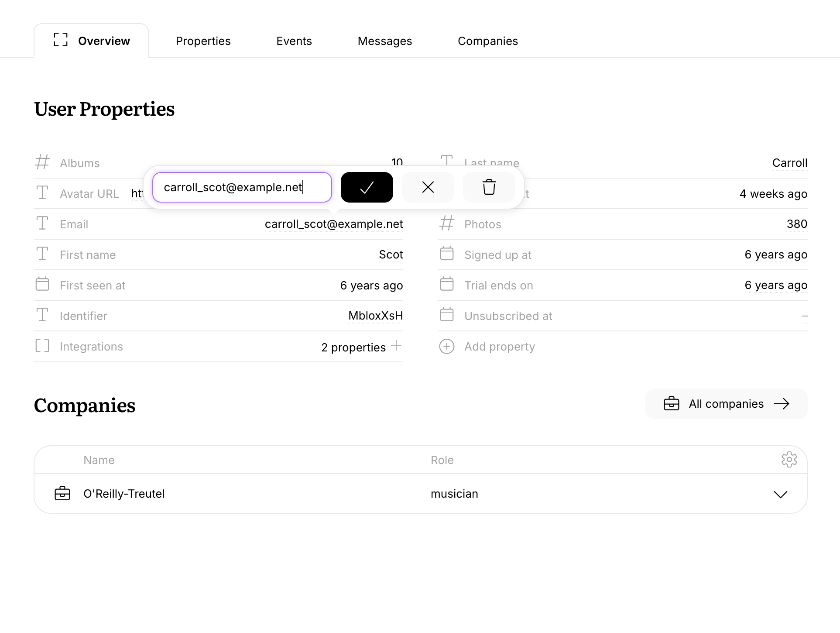Click the Add property link
Image resolution: width=840 pixels, height=633 pixels.
tap(500, 347)
